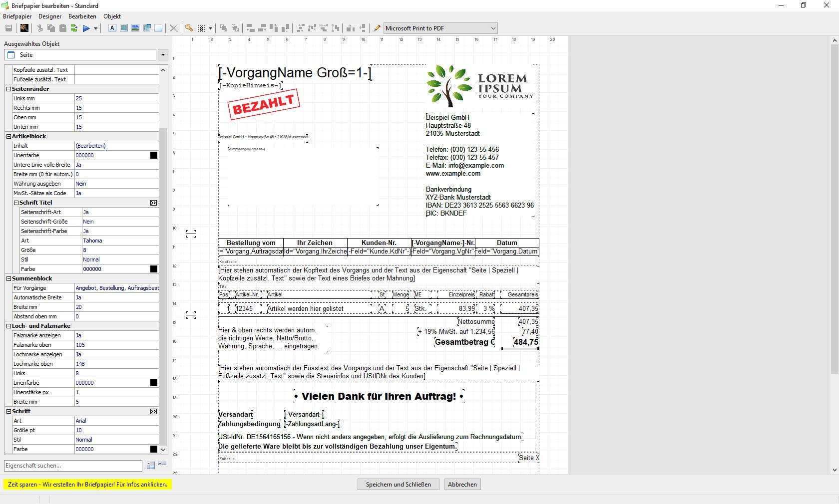Toggle 'Seitenschrift-Farbe' value Ja
This screenshot has height=504, width=839.
pos(120,231)
